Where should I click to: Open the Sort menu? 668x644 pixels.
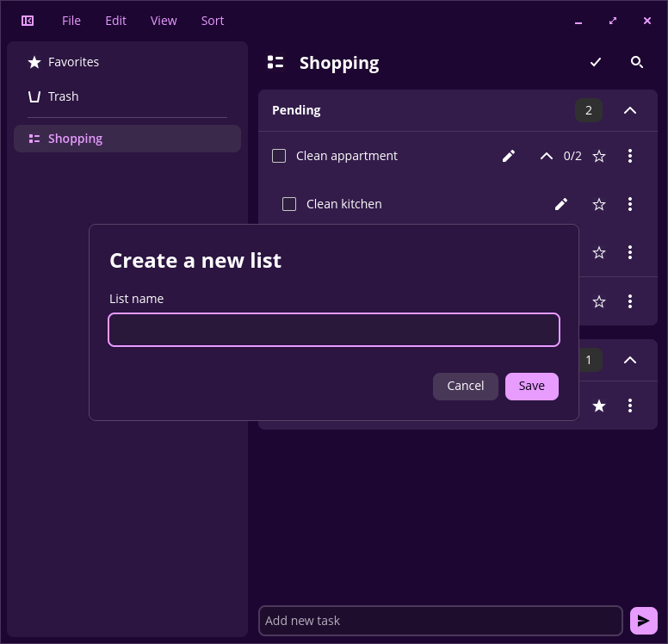pyautogui.click(x=213, y=21)
